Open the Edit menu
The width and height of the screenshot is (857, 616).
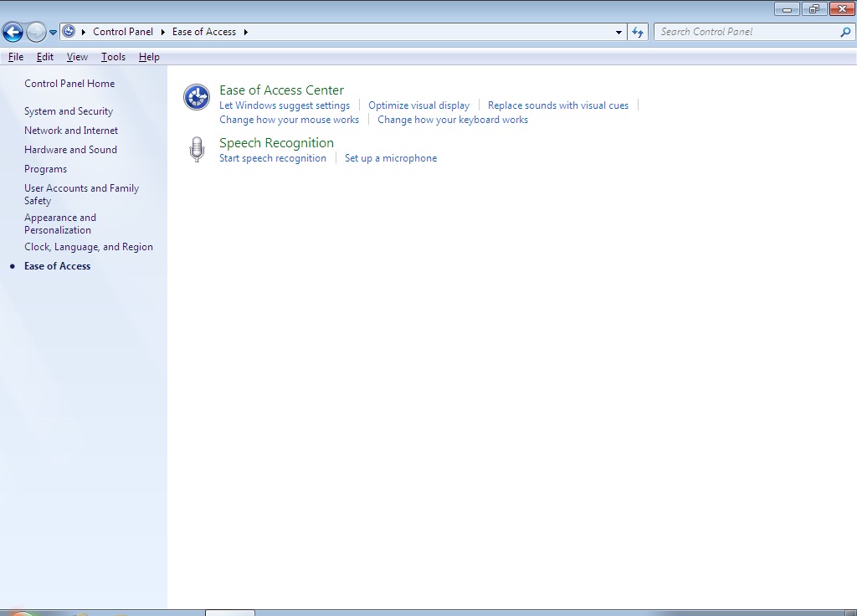tap(45, 57)
